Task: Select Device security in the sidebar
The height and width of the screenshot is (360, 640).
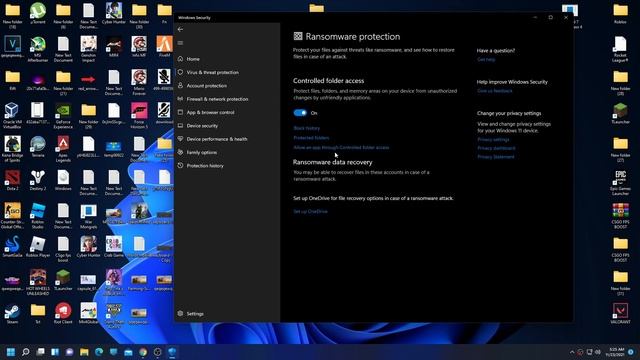Action: 202,126
